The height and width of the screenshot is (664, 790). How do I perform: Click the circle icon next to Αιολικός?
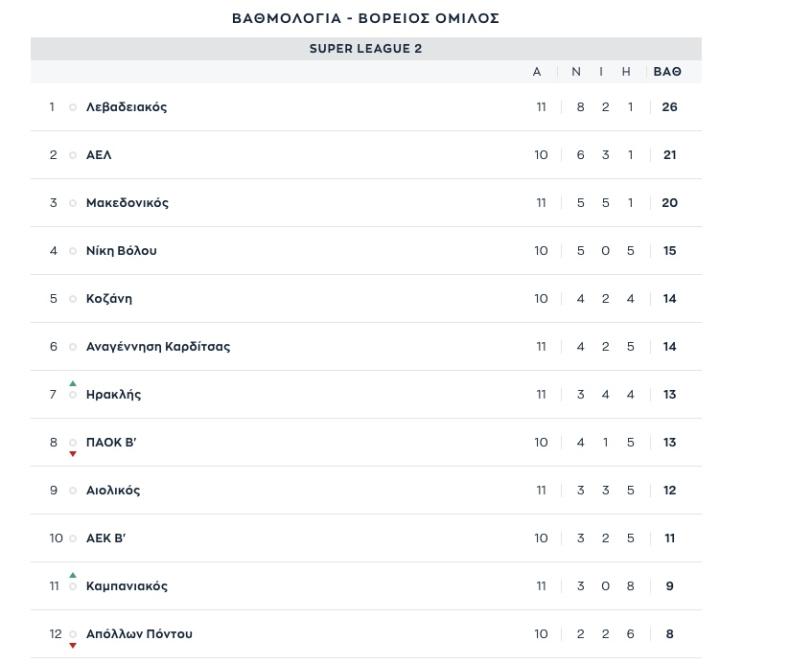coord(73,490)
